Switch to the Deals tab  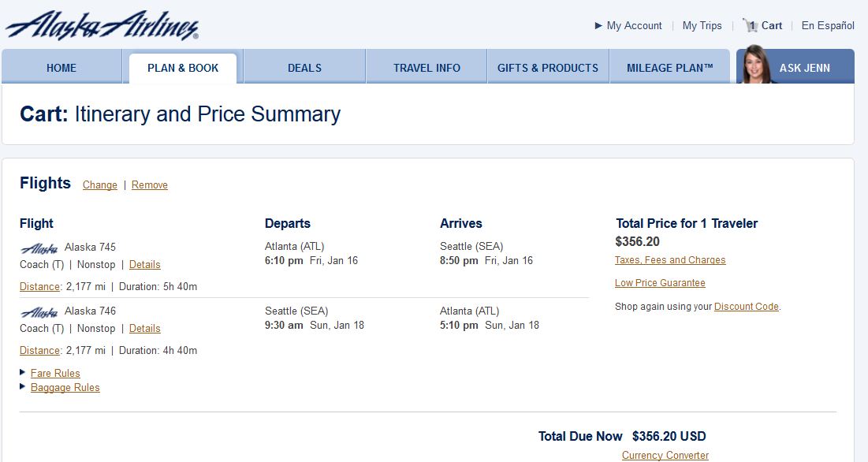304,68
